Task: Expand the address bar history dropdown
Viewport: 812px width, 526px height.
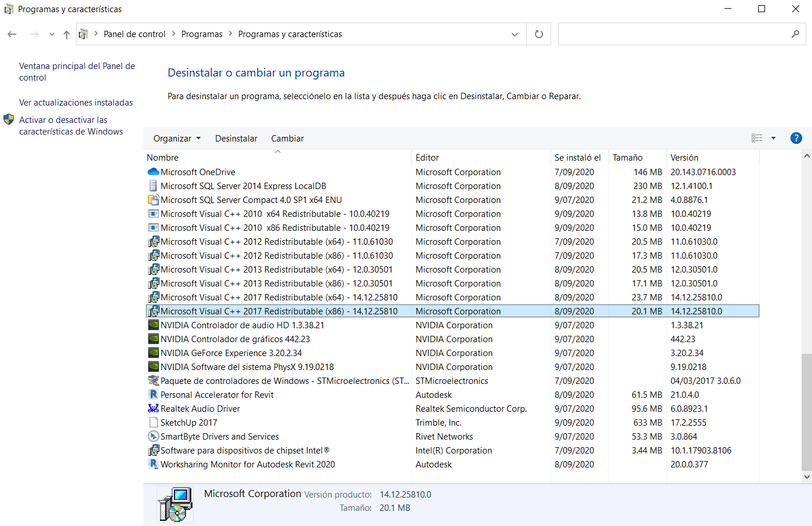Action: (x=515, y=35)
